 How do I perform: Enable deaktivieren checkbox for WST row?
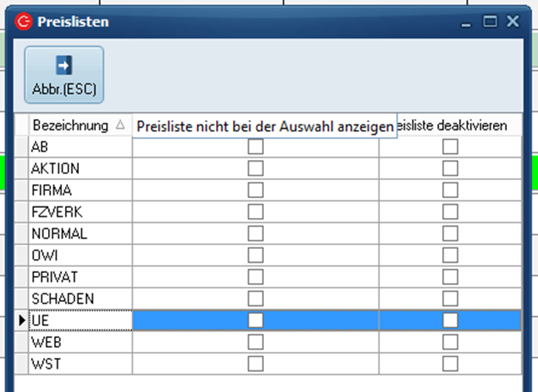(450, 363)
